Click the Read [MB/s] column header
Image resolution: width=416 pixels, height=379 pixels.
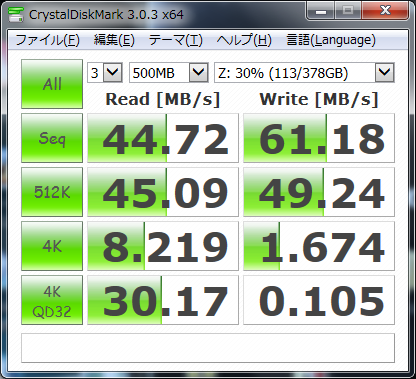pos(163,99)
